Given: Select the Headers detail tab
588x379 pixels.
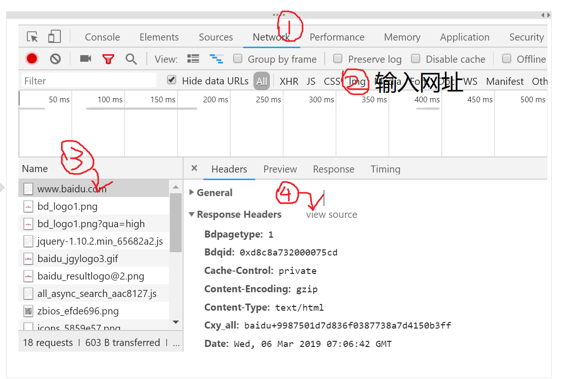Looking at the screenshot, I should (x=229, y=169).
